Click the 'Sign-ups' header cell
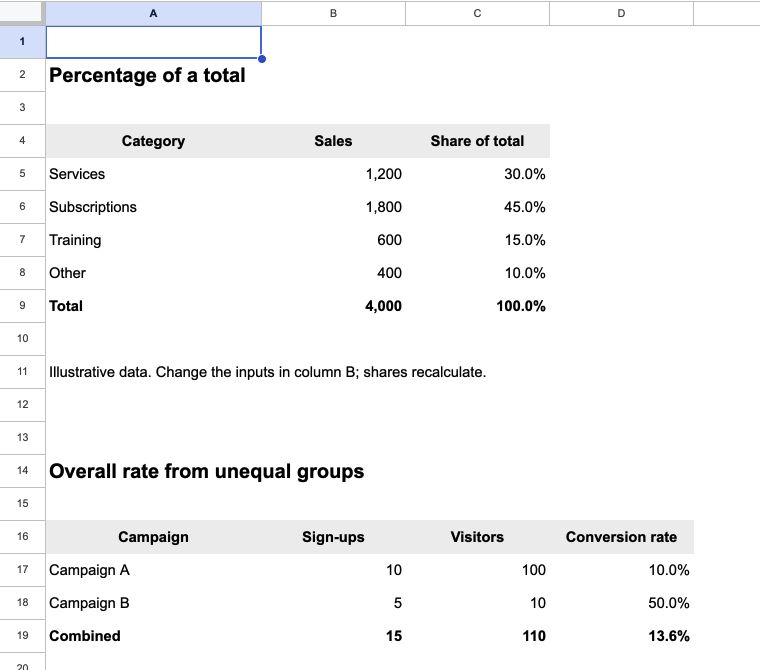 [x=333, y=537]
